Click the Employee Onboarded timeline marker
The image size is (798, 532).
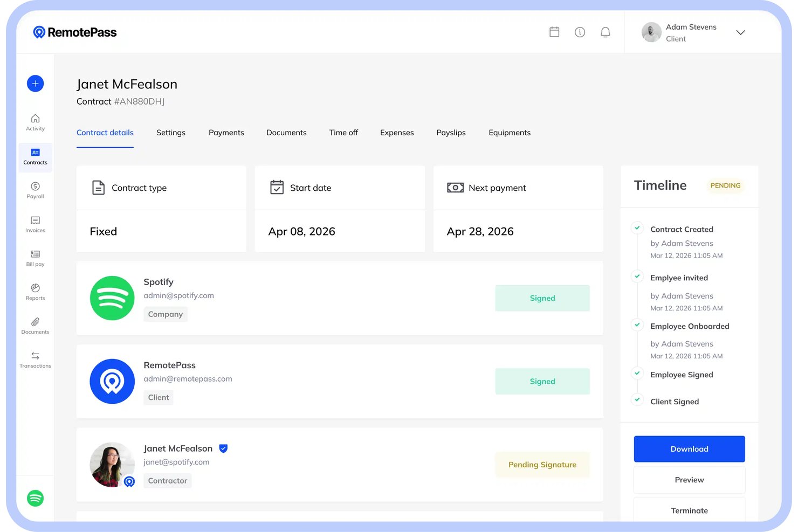(x=637, y=325)
